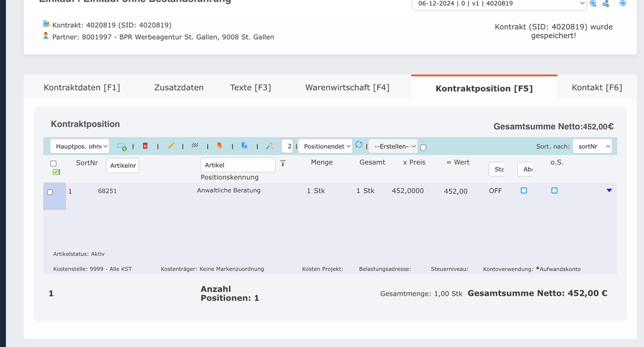Check the o.S. checkbox for position 1
Screen dimensions: 644x347
point(554,190)
